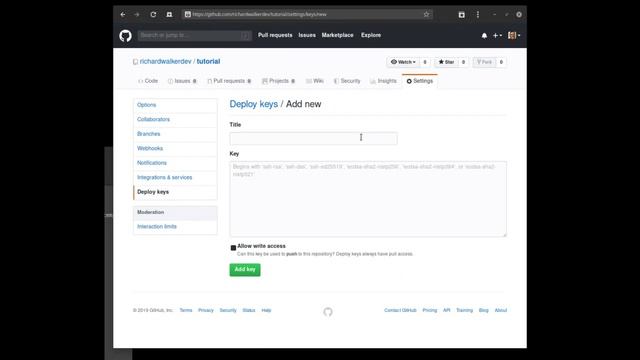
Task: Click the Fork count number
Action: 501,62
